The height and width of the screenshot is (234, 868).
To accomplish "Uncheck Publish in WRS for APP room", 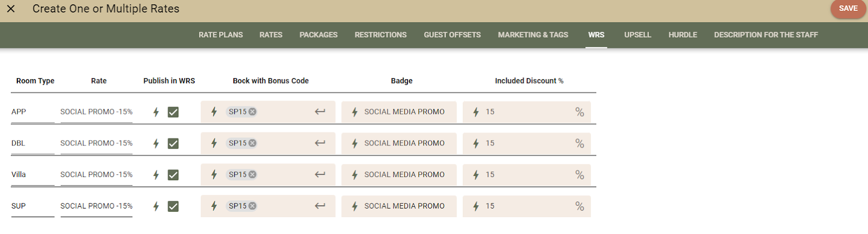I will click(173, 112).
